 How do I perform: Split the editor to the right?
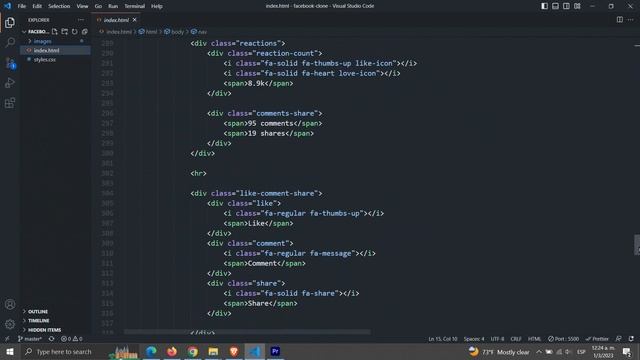coord(620,20)
